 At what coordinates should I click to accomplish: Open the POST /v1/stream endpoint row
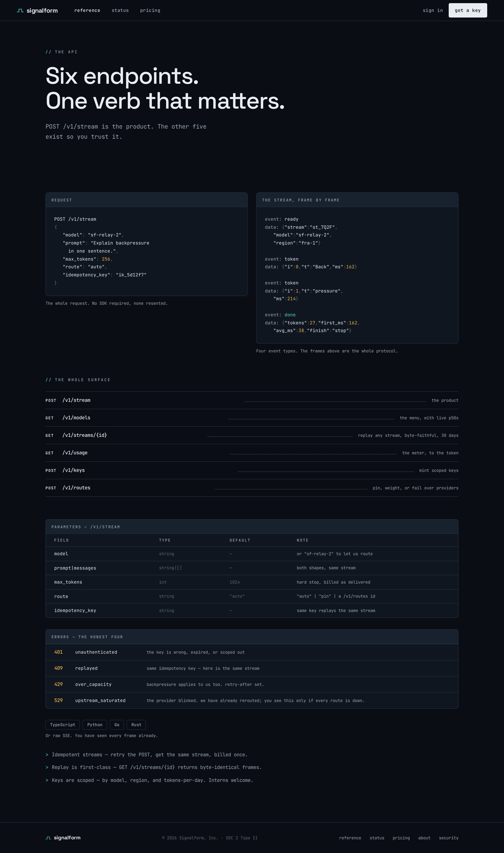[x=252, y=400]
